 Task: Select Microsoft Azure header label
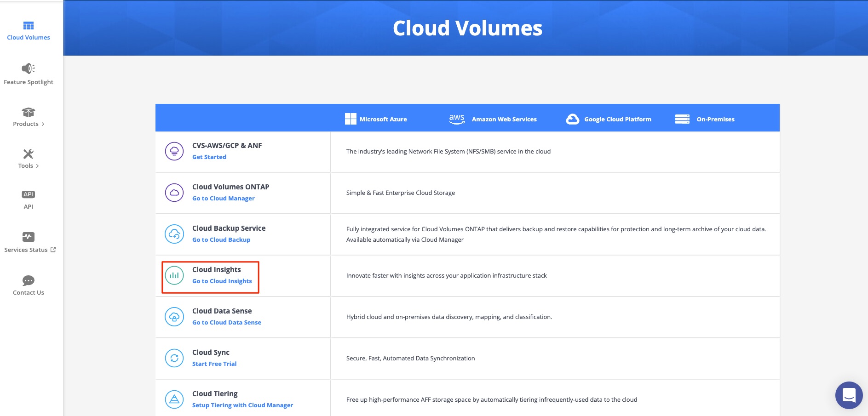[x=383, y=119]
